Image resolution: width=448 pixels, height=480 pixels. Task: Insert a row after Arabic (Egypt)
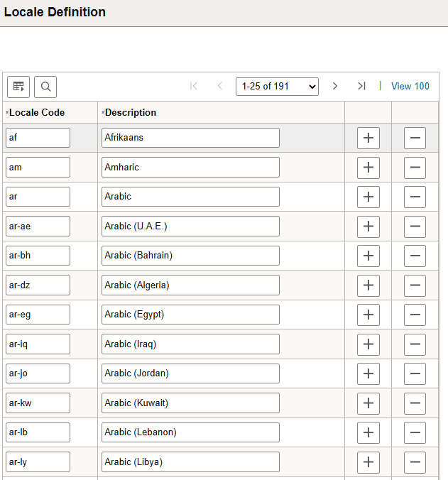click(368, 315)
